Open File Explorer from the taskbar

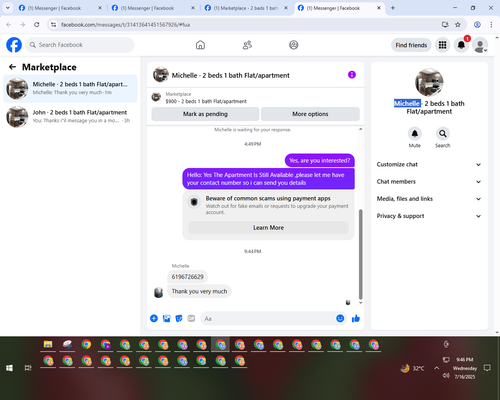click(x=48, y=344)
